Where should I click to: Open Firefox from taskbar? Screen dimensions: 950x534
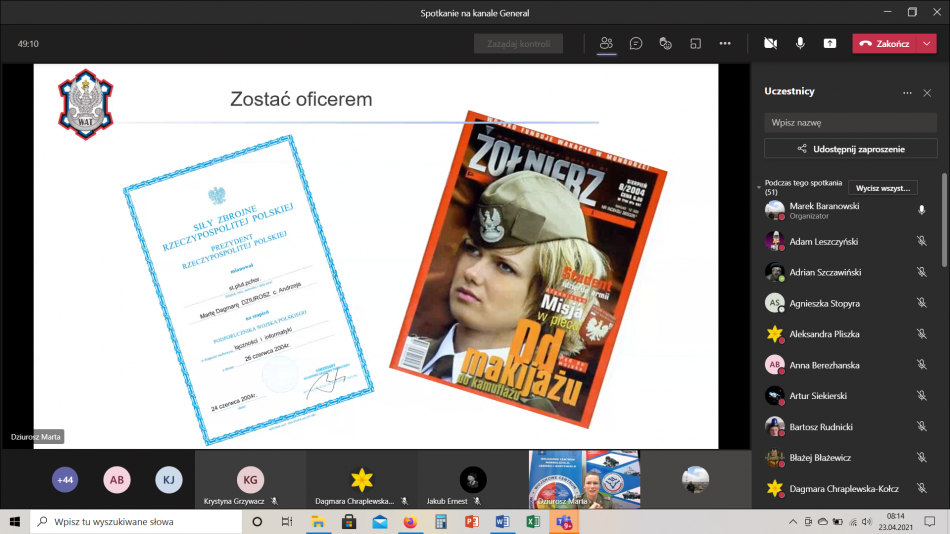coord(410,522)
